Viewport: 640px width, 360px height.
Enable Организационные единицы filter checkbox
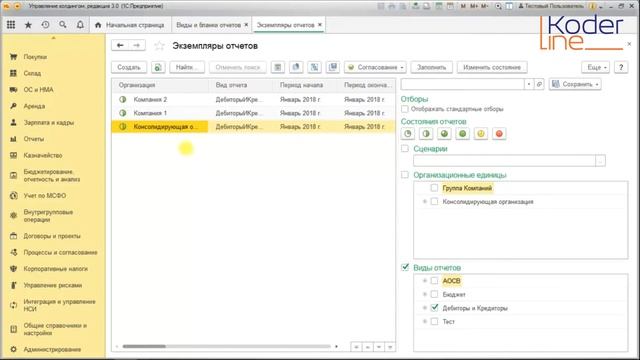pos(404,175)
